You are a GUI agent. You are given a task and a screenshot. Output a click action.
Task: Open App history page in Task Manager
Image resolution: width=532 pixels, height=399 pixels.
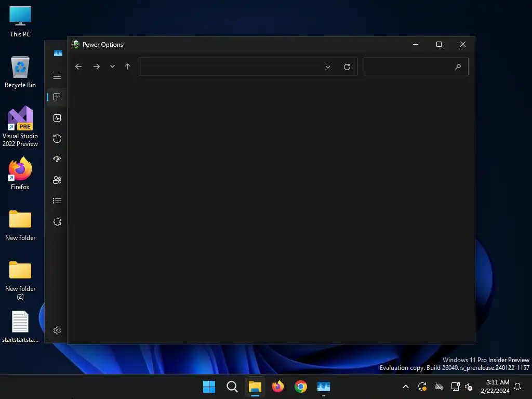(57, 138)
